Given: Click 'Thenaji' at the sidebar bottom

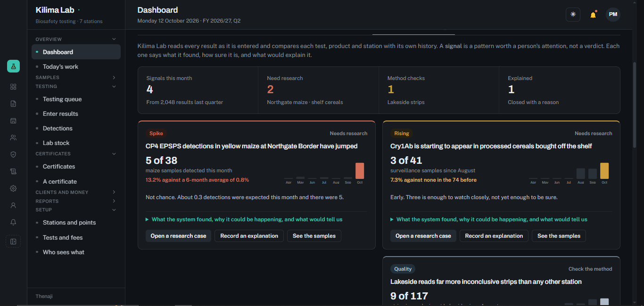Looking at the screenshot, I should [44, 296].
